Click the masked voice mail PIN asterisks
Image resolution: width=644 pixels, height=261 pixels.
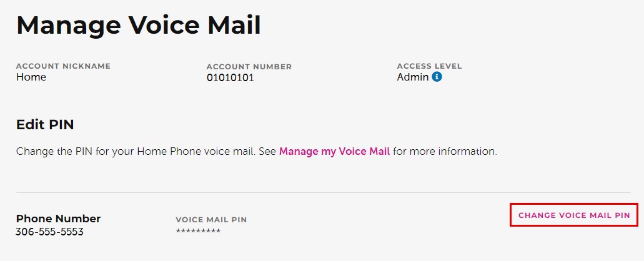click(198, 232)
